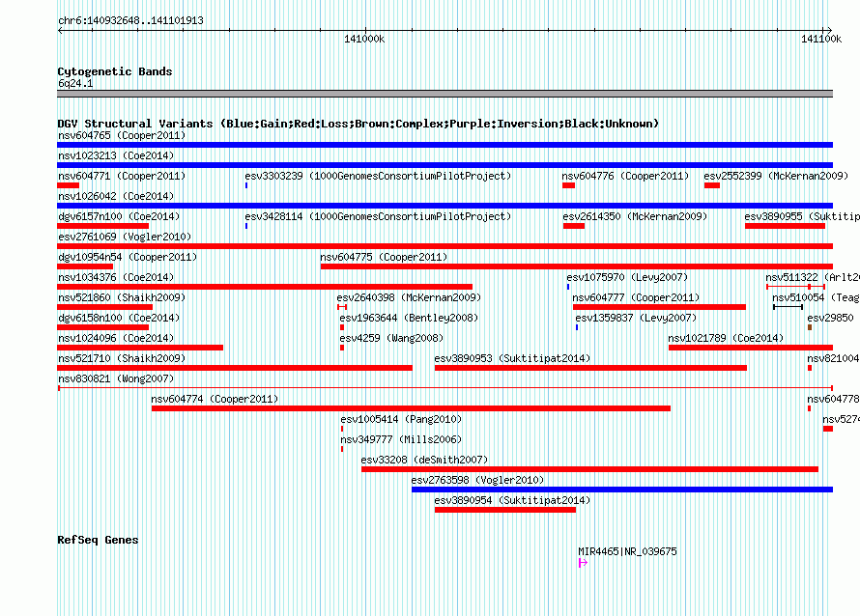Click the nsv830821 (Wong2007) label
The height and width of the screenshot is (616, 860).
pyautogui.click(x=116, y=378)
